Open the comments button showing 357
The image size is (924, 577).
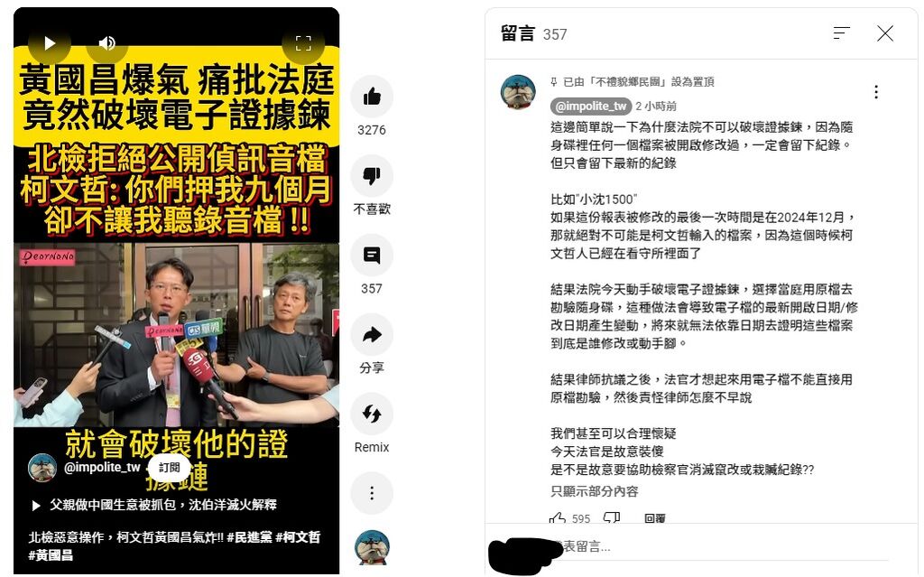372,256
